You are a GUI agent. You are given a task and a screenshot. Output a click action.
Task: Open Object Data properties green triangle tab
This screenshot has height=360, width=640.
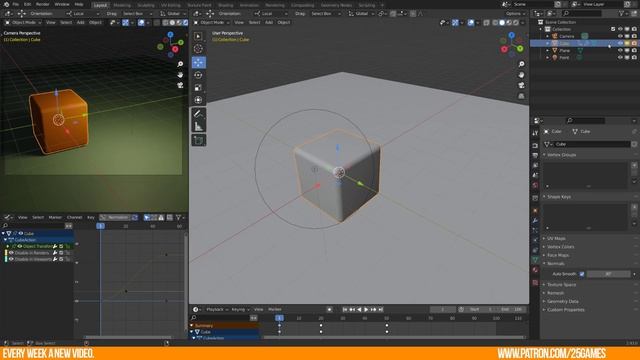tap(535, 259)
